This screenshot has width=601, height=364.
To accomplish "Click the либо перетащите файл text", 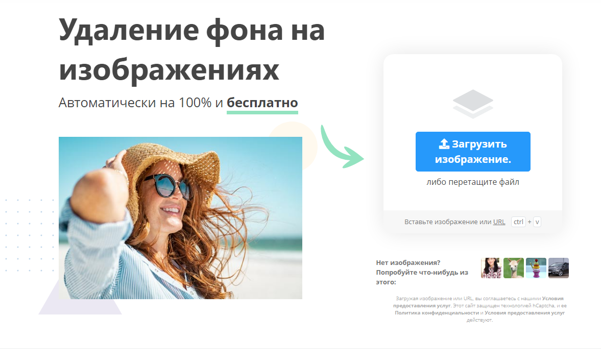I will click(x=473, y=182).
